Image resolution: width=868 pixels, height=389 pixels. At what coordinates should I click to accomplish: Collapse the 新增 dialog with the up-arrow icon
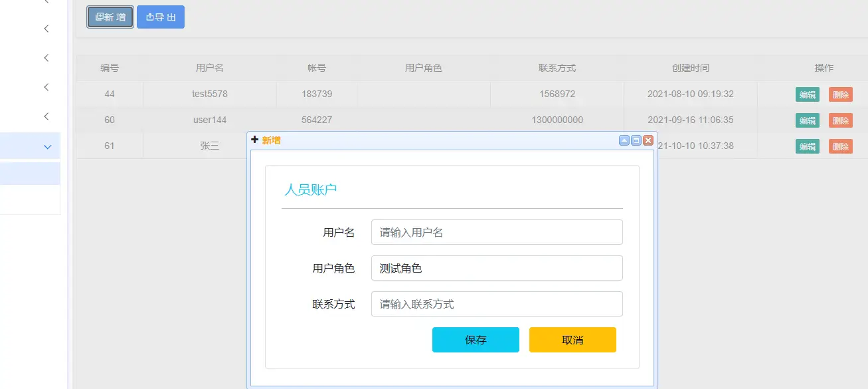[624, 140]
